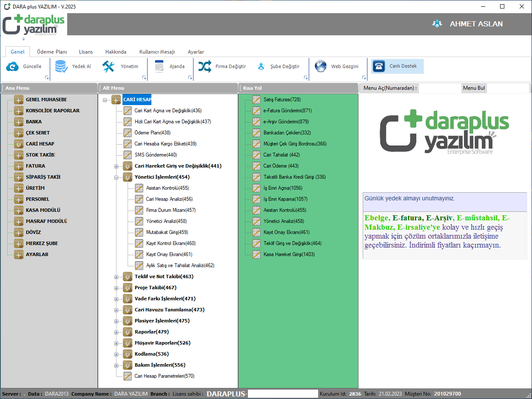Open Teklif Giriş ve Değişiklik(464) shortcut
This screenshot has height=399, width=532.
pyautogui.click(x=293, y=243)
